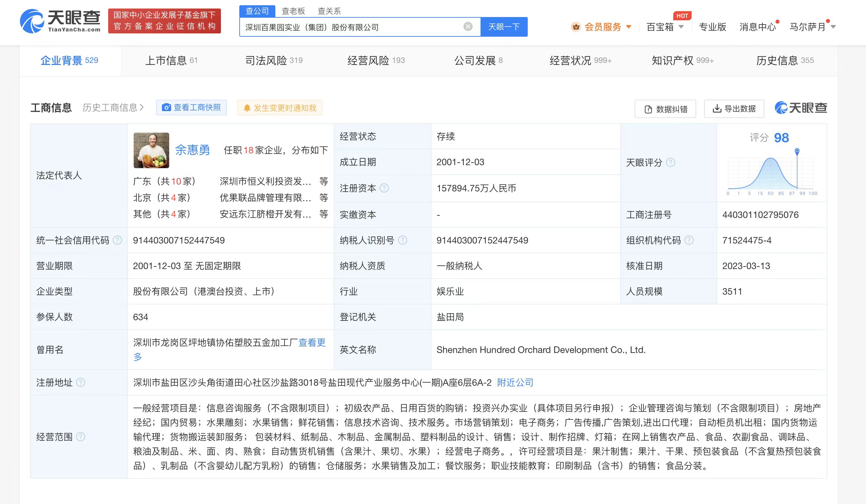The width and height of the screenshot is (866, 504).
Task: Click the help icon next to 注册地址
Action: click(81, 382)
